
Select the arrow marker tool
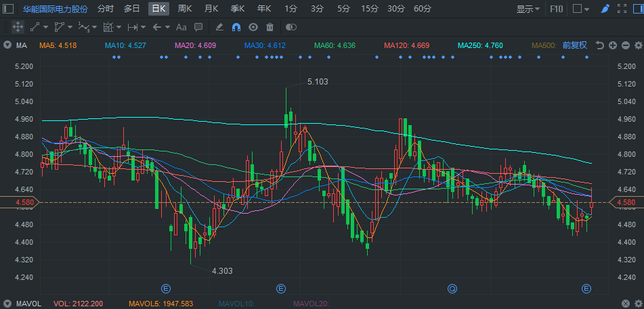pos(157,27)
